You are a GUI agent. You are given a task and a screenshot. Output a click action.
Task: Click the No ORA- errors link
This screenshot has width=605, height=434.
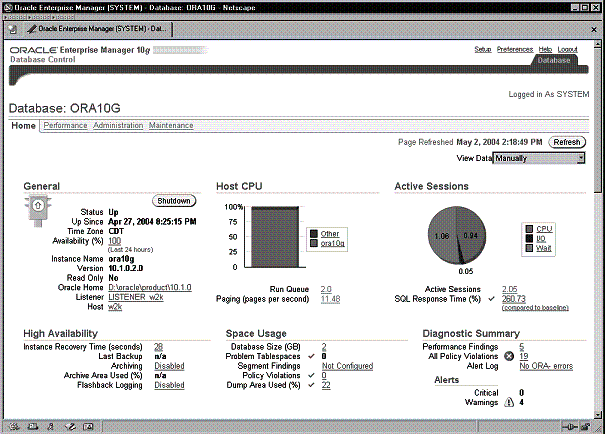pyautogui.click(x=546, y=366)
